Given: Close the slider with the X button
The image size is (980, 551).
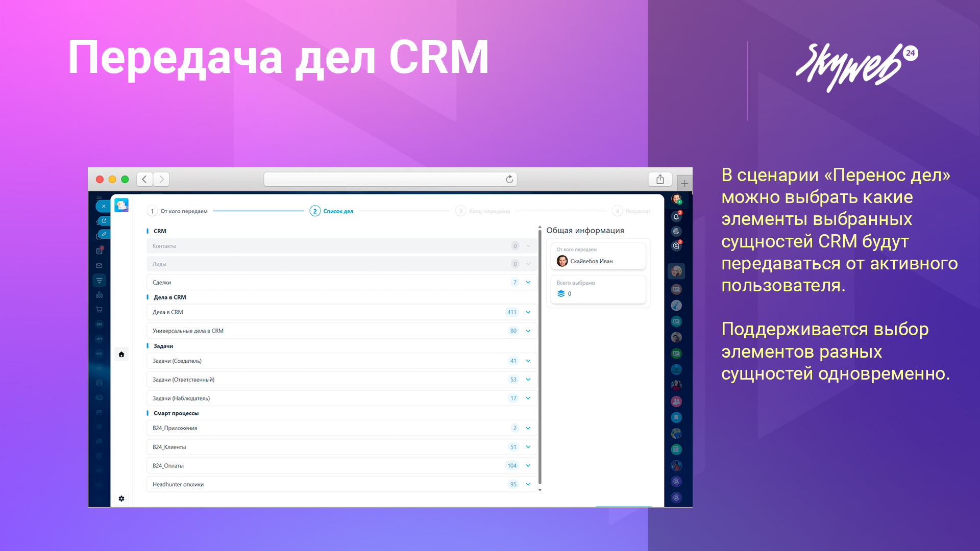Looking at the screenshot, I should click(x=103, y=206).
